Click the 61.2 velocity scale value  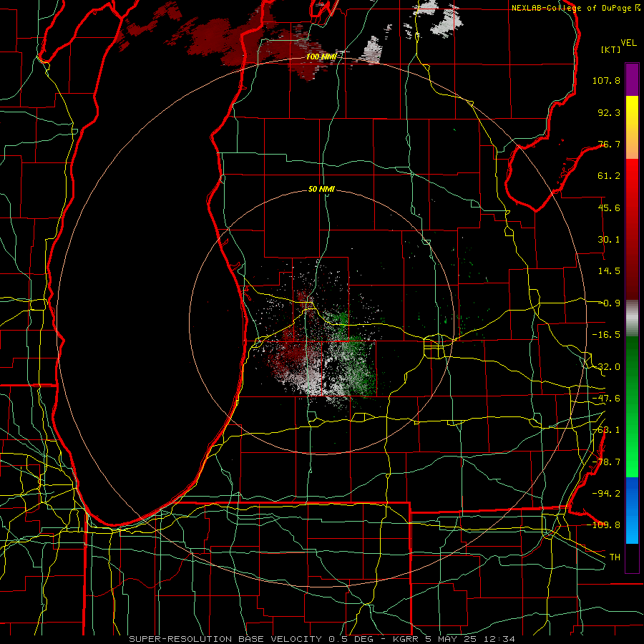[x=609, y=176]
